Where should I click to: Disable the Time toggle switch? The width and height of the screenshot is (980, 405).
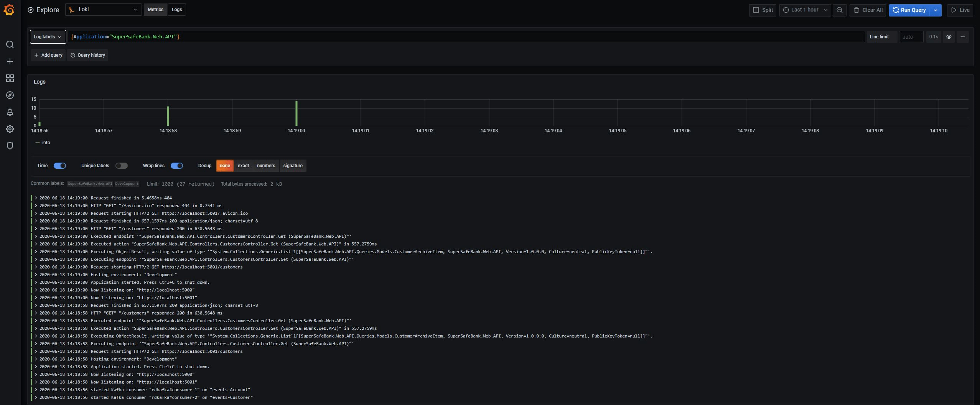[60, 166]
